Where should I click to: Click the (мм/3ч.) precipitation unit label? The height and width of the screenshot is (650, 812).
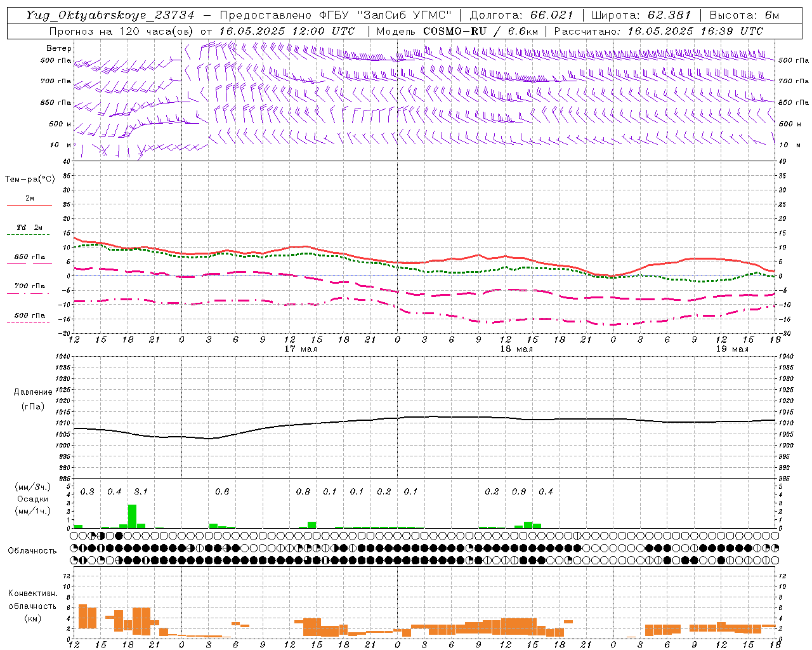33,487
